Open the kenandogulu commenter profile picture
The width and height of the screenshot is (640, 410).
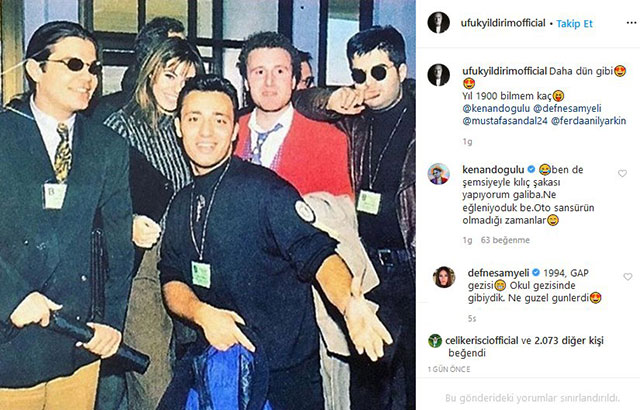pyautogui.click(x=438, y=174)
